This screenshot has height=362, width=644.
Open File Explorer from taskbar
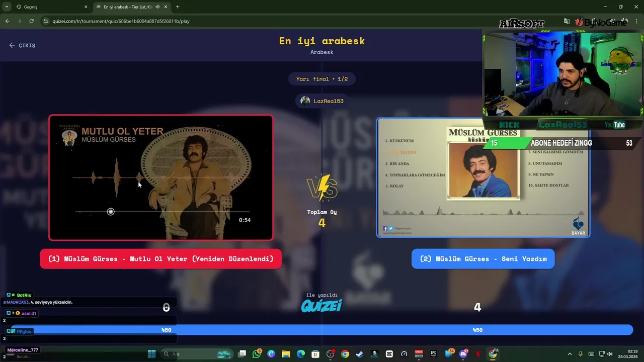point(286,354)
